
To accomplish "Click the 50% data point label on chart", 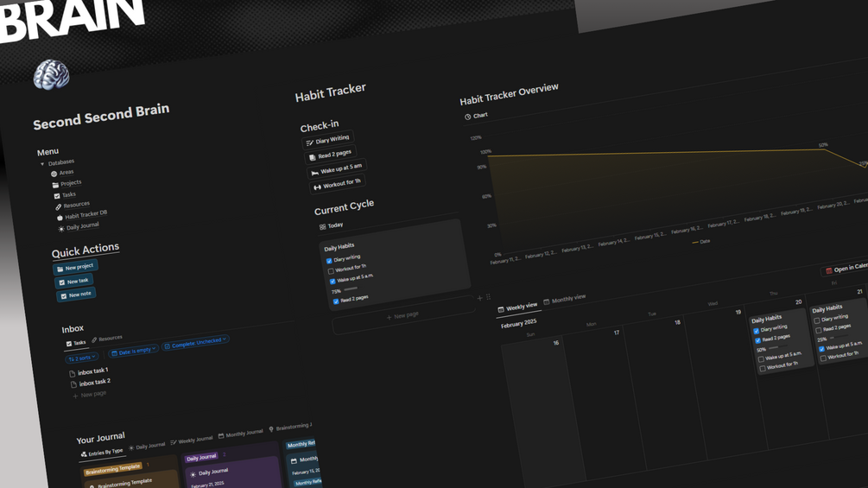I will [823, 145].
